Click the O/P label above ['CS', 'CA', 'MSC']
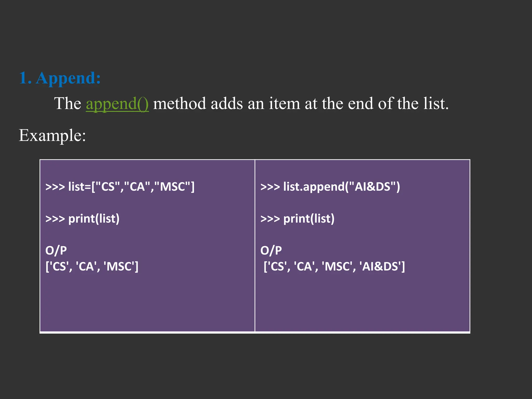This screenshot has height=399, width=532. point(56,250)
